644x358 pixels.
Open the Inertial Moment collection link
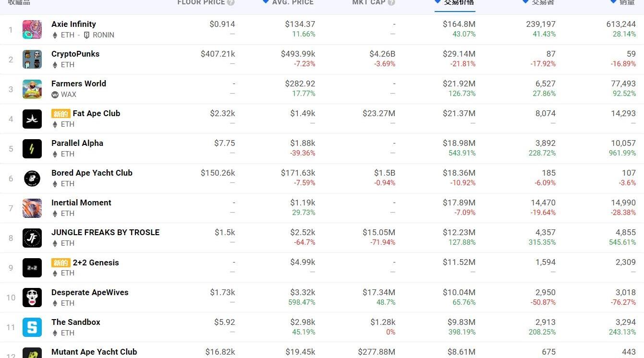[x=81, y=203]
